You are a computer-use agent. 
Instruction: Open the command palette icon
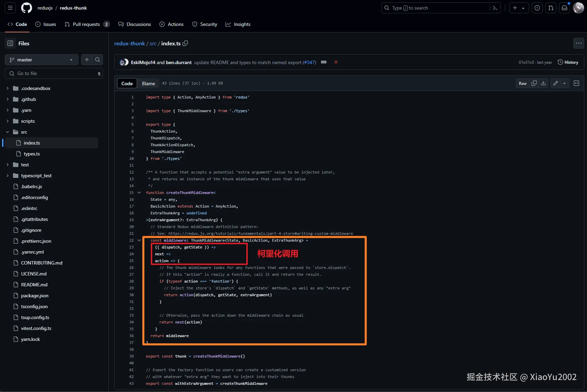[x=495, y=8]
